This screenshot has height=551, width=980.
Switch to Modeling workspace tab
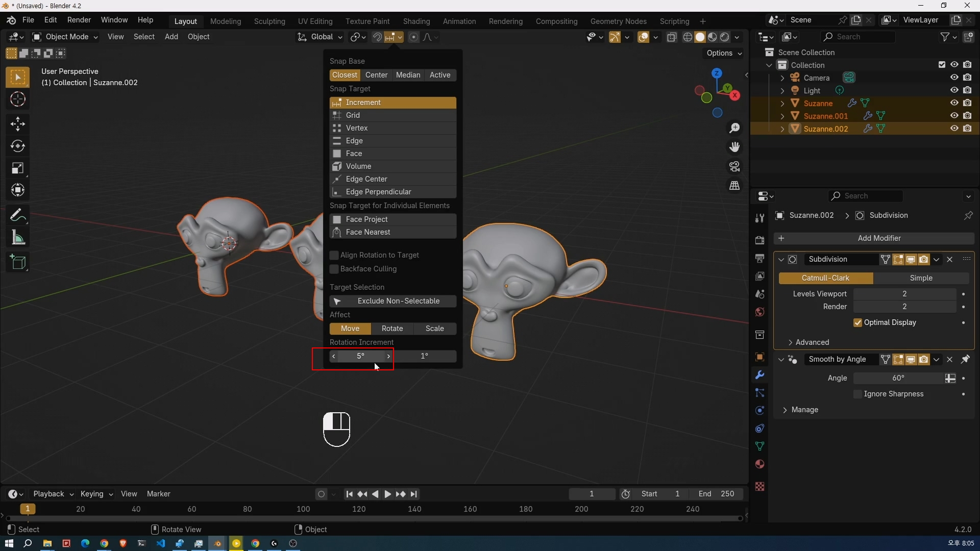tap(225, 21)
